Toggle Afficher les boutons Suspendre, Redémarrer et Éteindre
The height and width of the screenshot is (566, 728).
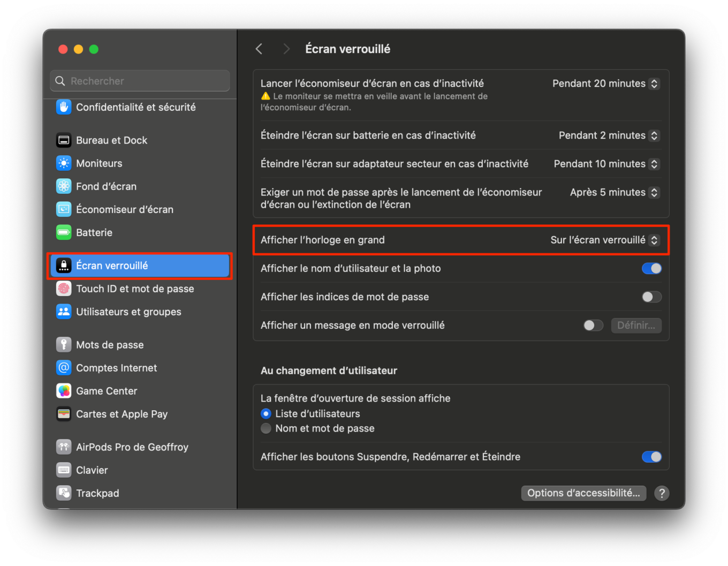pos(651,457)
